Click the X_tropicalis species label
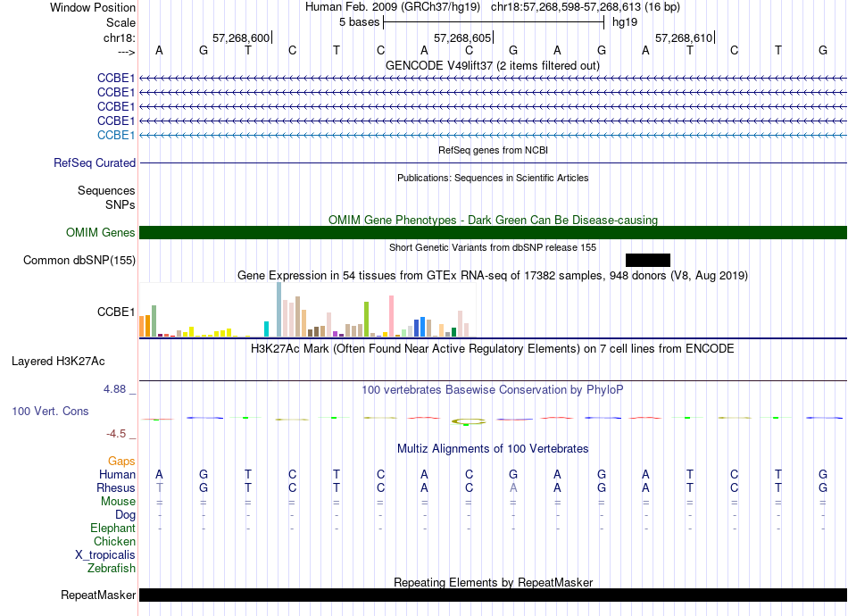The image size is (848, 616). coord(105,555)
